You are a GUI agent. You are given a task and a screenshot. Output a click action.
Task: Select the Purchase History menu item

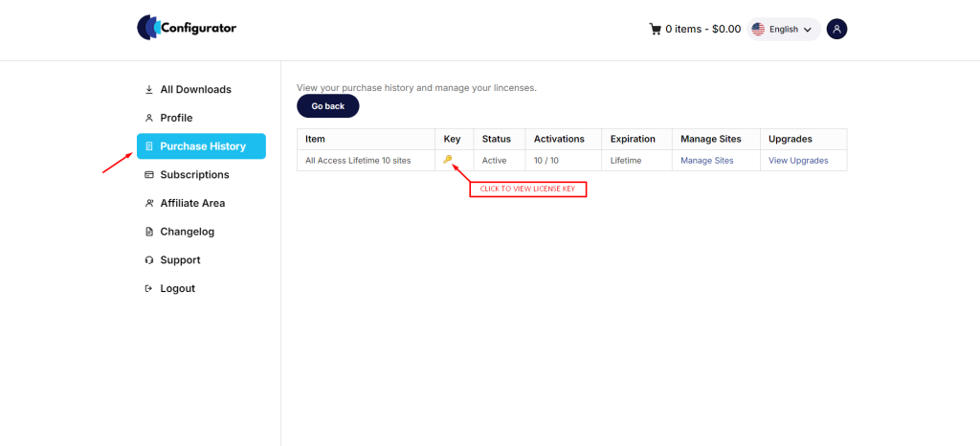pyautogui.click(x=201, y=146)
